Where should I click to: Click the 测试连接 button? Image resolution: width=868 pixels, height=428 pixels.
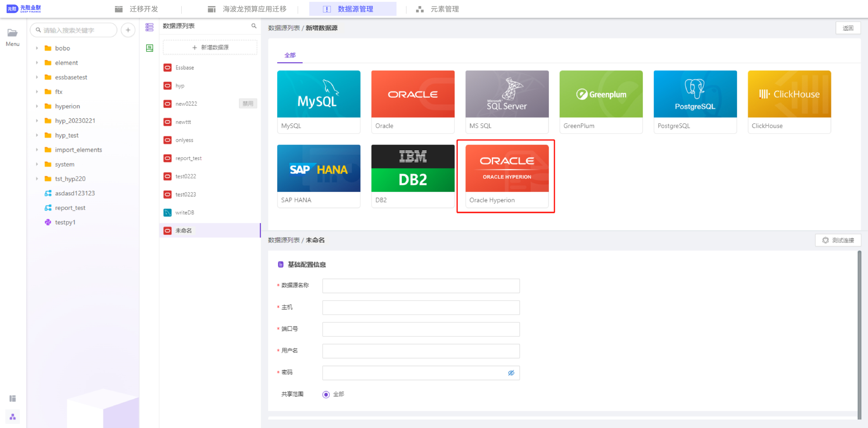click(838, 240)
